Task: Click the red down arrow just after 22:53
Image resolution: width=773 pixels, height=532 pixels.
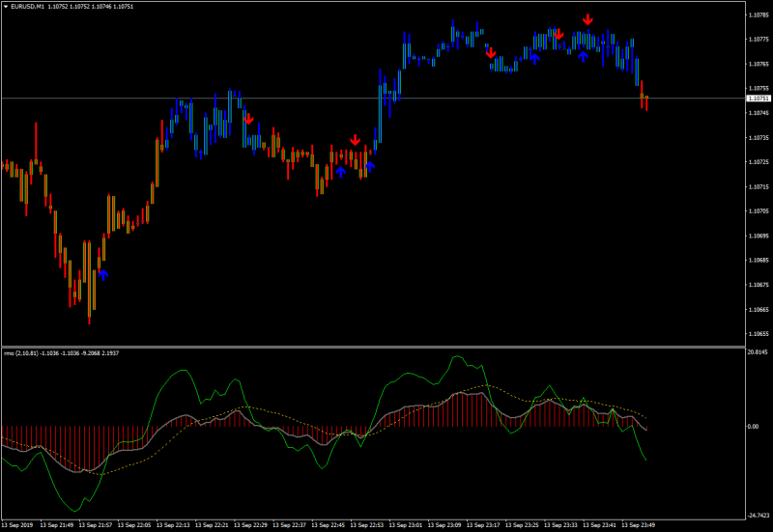Action: (x=355, y=140)
